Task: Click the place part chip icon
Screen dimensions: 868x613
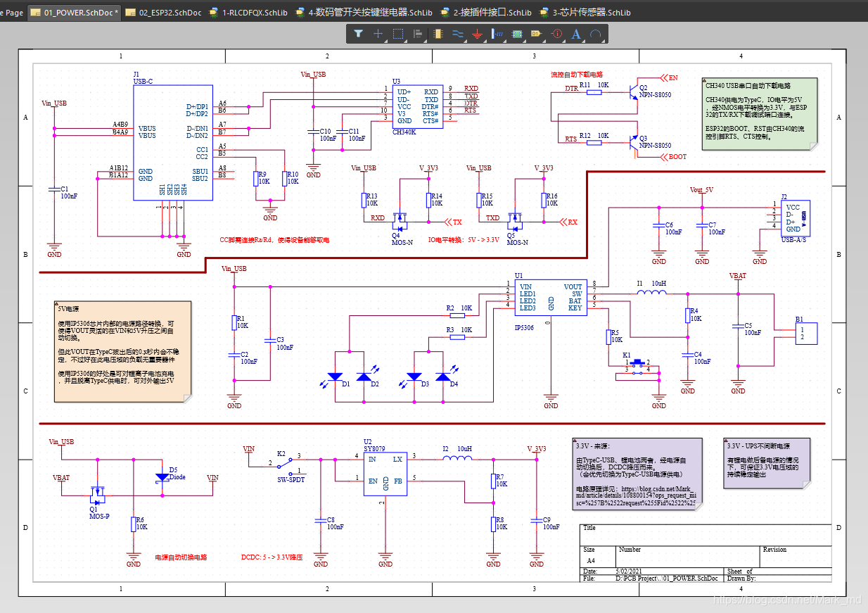Action: click(x=438, y=34)
